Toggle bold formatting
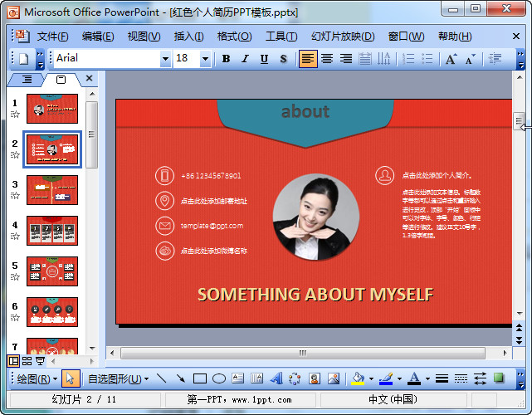532x415 pixels. point(226,59)
